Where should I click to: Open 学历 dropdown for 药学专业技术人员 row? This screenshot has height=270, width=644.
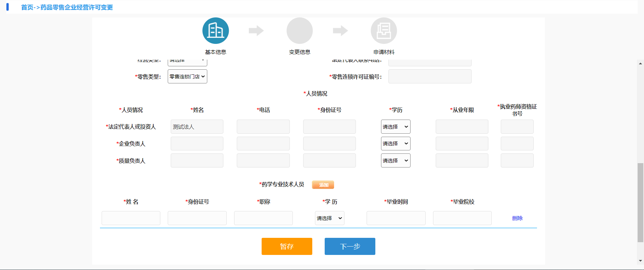[329, 218]
